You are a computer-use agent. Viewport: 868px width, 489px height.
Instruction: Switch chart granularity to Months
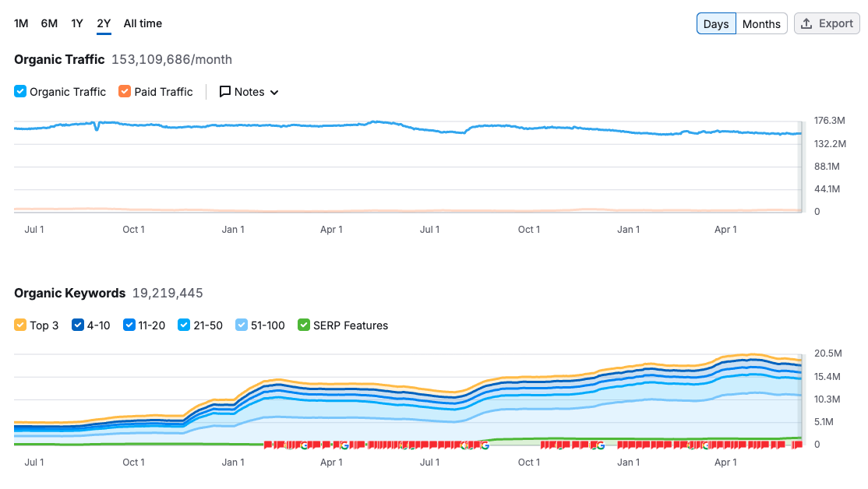tap(761, 23)
